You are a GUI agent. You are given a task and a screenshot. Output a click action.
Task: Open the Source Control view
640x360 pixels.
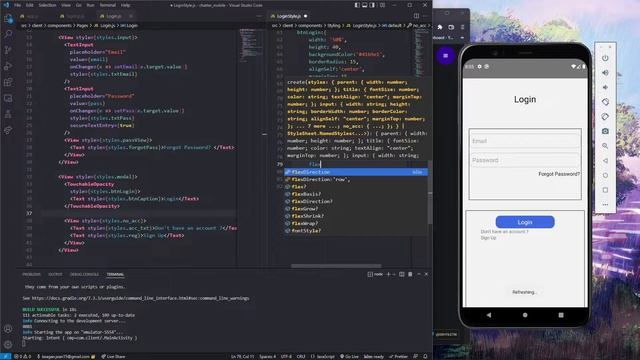pos(8,50)
